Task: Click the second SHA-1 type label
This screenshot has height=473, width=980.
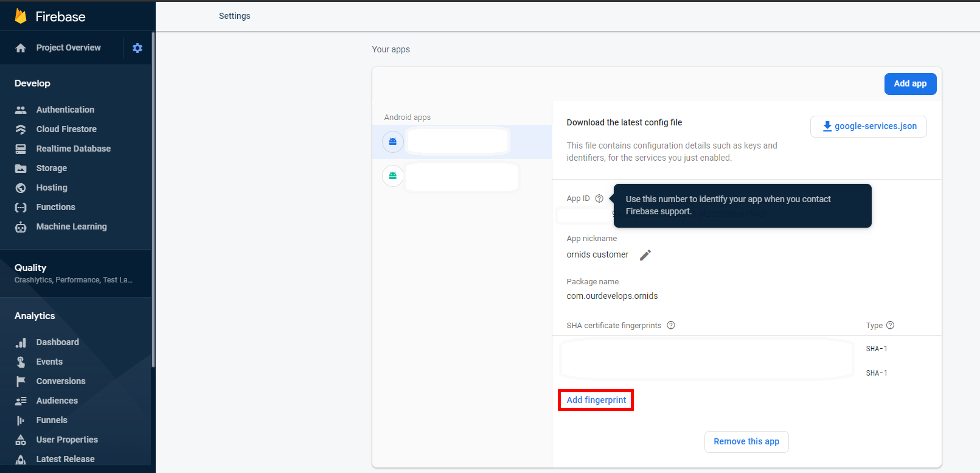Action: (877, 373)
